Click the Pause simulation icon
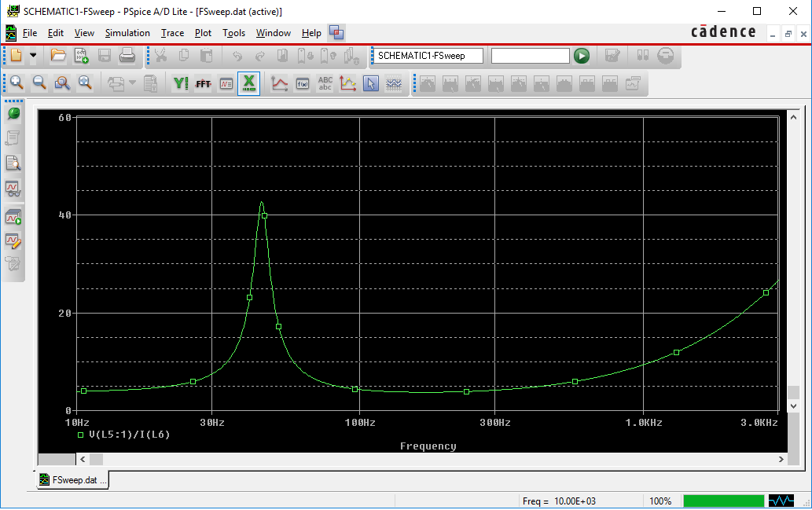Image resolution: width=812 pixels, height=510 pixels. (x=643, y=56)
